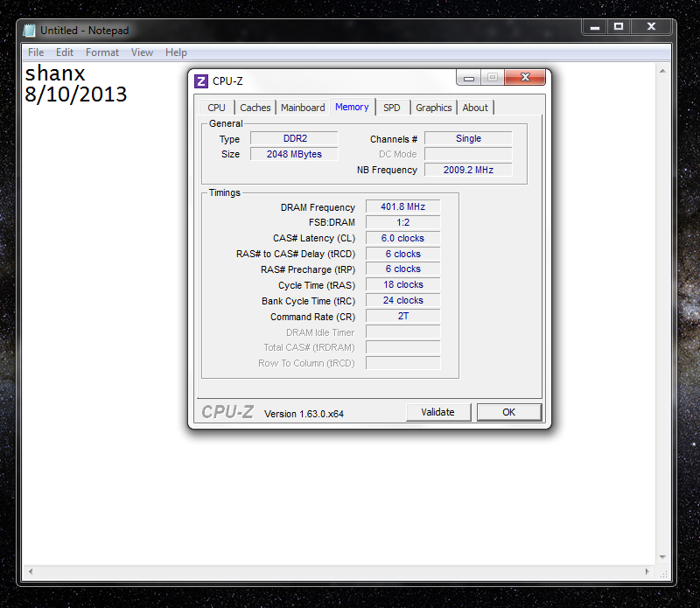Click the OK button in CPU-Z
The height and width of the screenshot is (608, 700).
coord(508,412)
